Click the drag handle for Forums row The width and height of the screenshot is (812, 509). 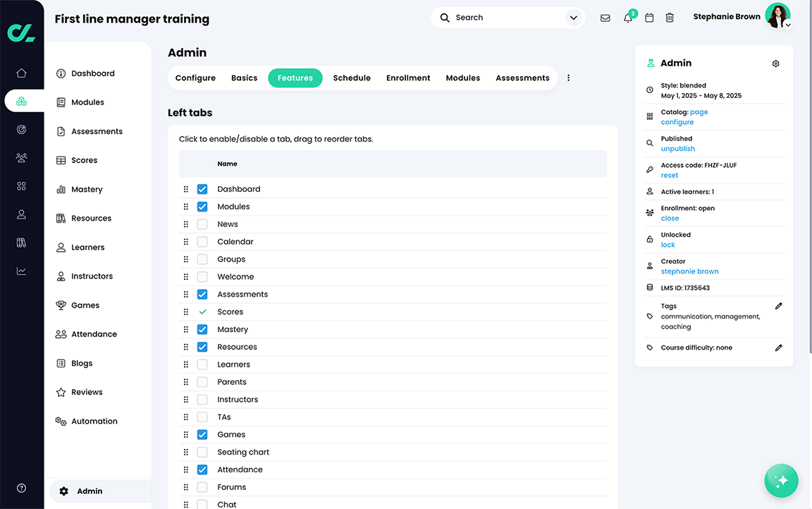pos(185,486)
